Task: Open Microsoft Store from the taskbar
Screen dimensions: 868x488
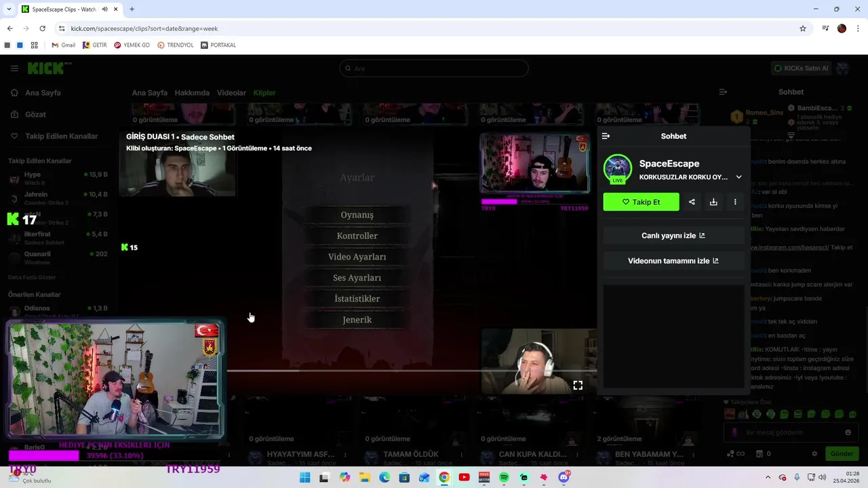Action: point(404,478)
